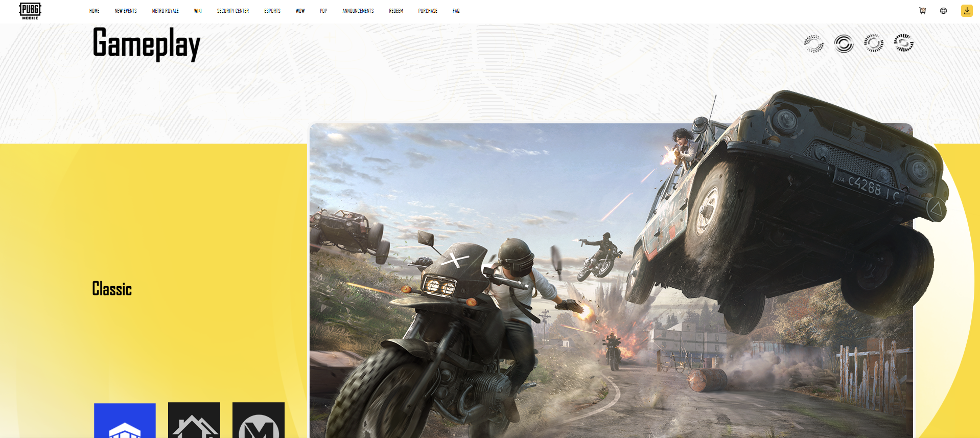Open the Wiki link

pos(198,11)
